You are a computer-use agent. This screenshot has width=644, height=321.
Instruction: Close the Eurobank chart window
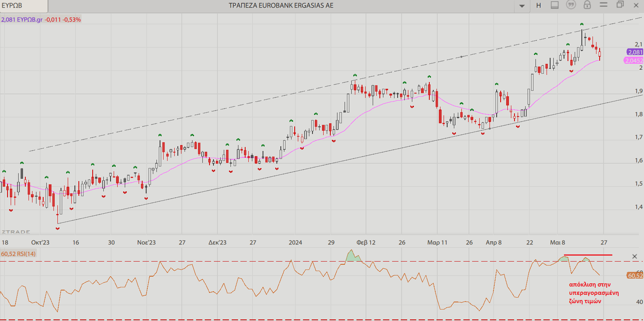tap(636, 6)
